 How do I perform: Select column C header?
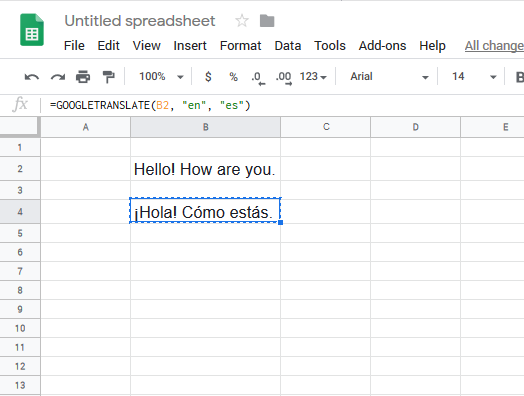point(326,127)
